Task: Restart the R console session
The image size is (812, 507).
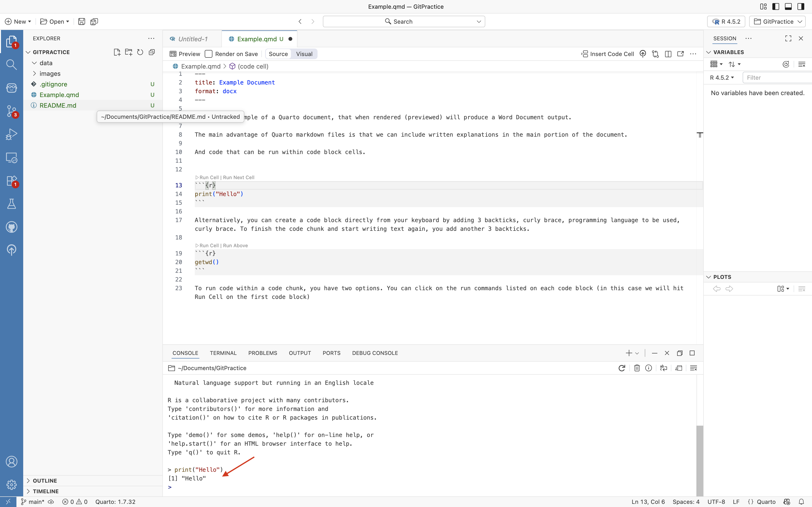Action: tap(621, 368)
